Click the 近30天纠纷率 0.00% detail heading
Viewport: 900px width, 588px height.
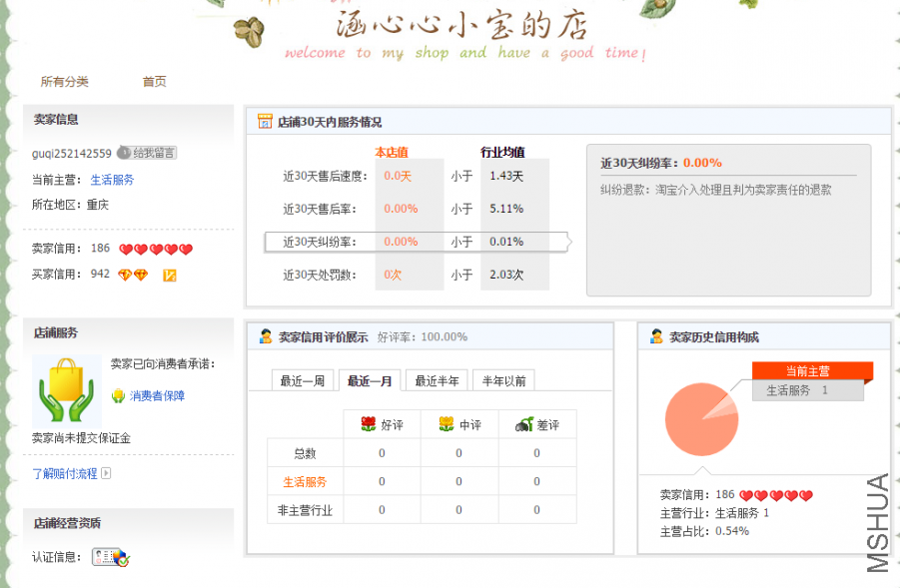pyautogui.click(x=661, y=163)
